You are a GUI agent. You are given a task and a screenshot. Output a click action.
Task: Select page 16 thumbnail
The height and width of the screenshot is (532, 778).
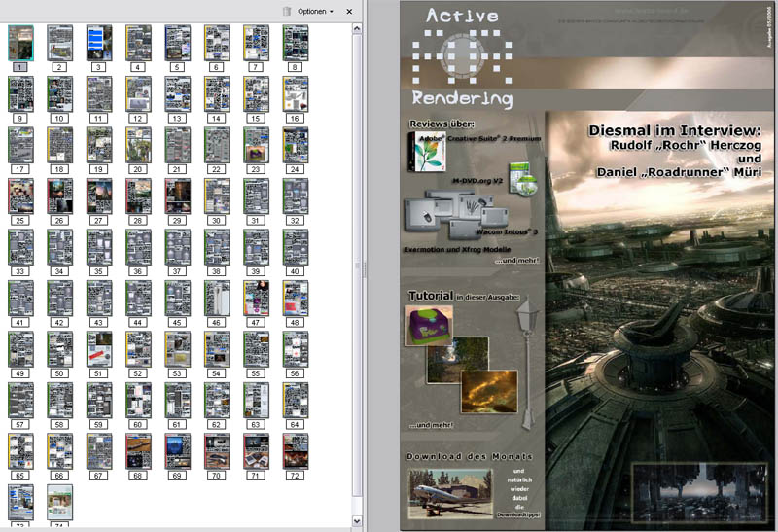click(x=296, y=94)
